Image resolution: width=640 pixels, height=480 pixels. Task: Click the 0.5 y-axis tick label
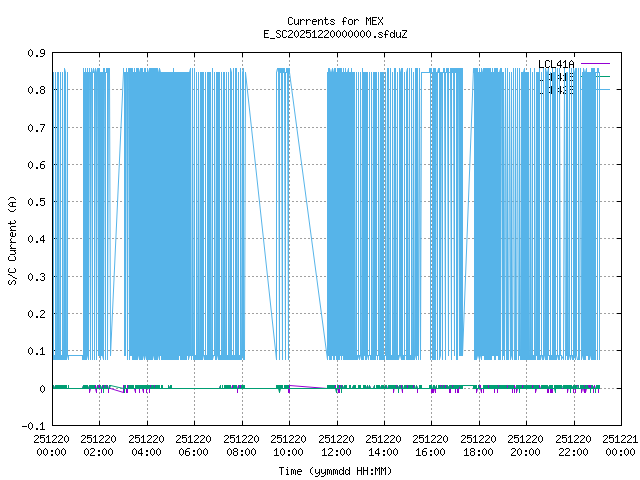point(36,202)
